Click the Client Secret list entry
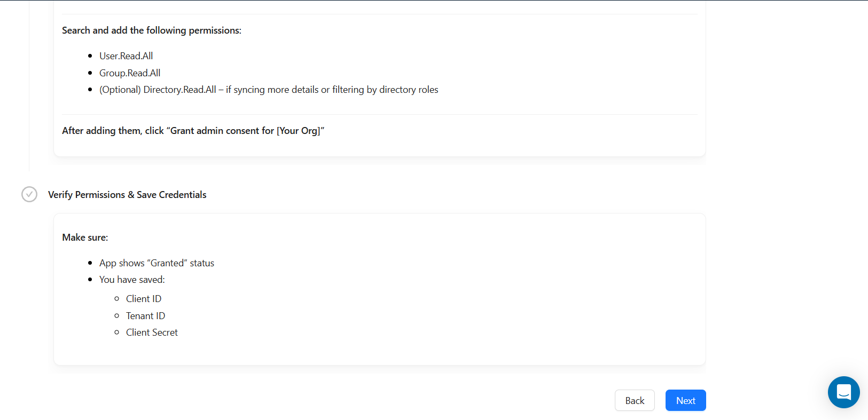The image size is (868, 420). coord(152,332)
